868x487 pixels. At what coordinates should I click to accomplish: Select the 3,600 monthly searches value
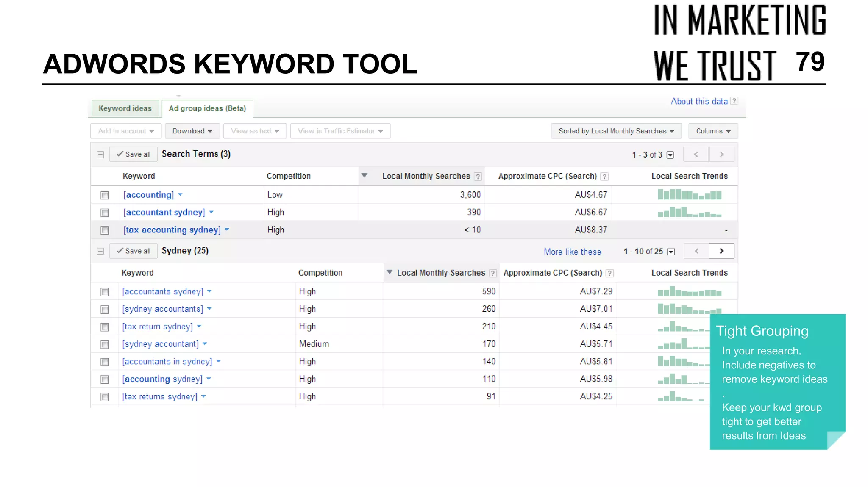tap(470, 195)
